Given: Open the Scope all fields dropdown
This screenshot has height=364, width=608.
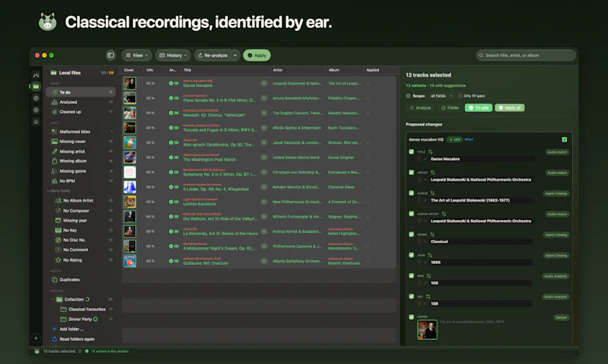Looking at the screenshot, I should (x=442, y=96).
